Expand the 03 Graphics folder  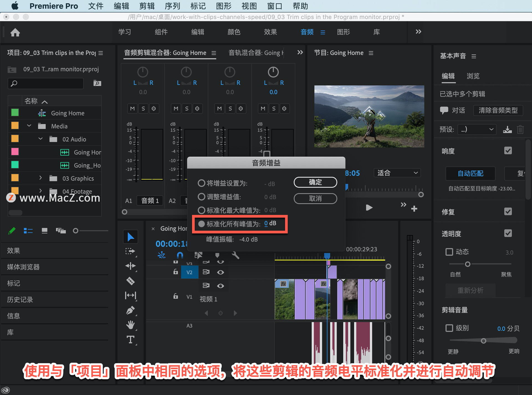click(x=40, y=178)
